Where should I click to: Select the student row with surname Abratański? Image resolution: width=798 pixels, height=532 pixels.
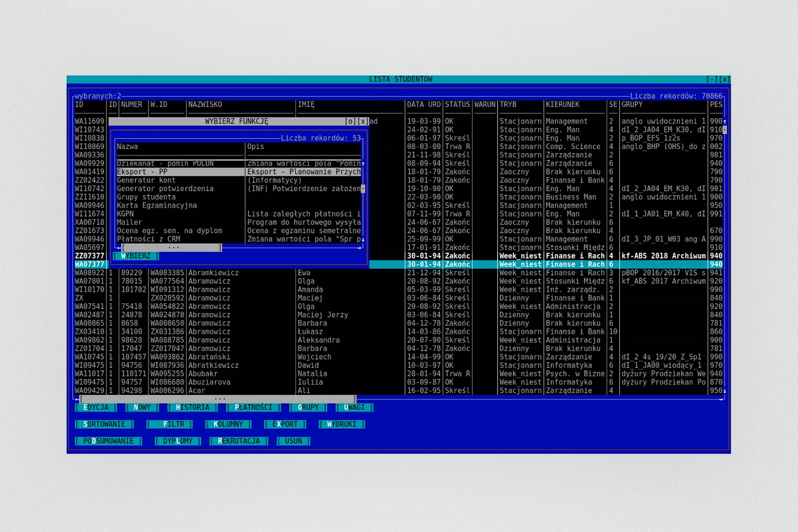[x=398, y=357]
